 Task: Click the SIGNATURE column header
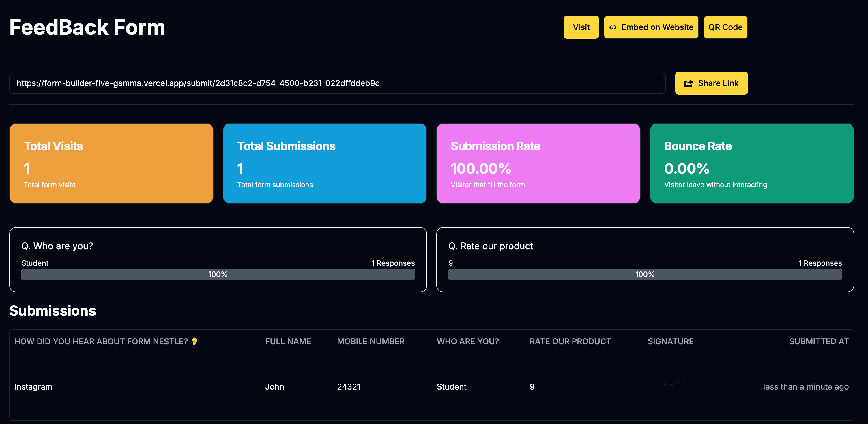point(671,341)
